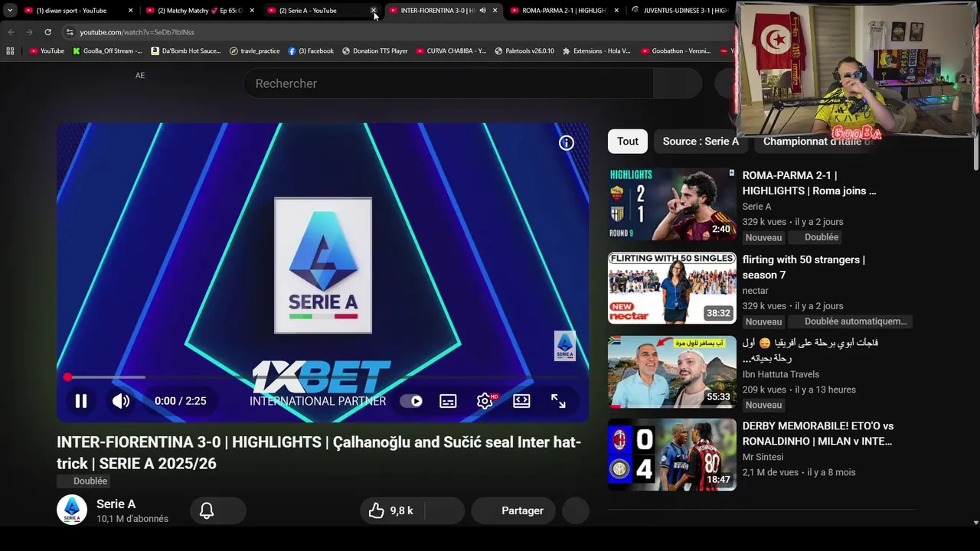Mute the video with the speaker icon
The image size is (980, 551).
pos(121,401)
